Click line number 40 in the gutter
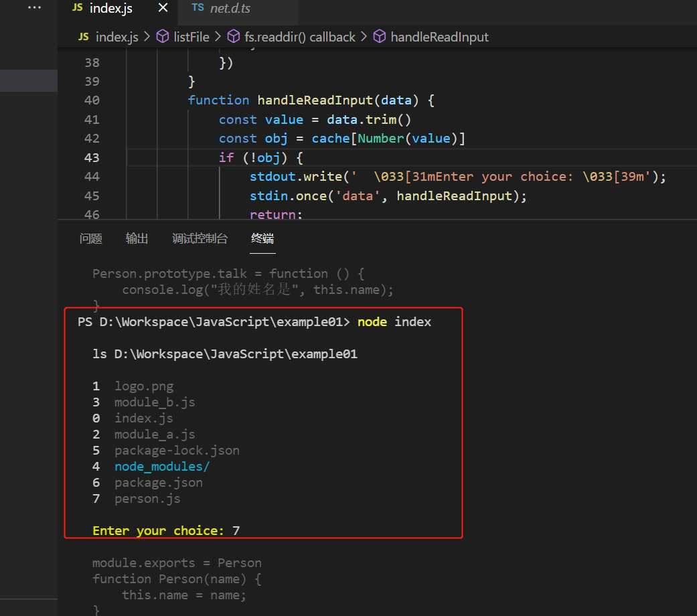This screenshot has width=697, height=616. point(92,100)
